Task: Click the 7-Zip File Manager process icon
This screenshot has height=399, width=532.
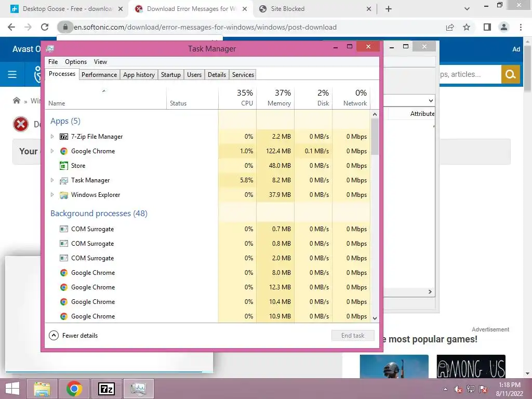Action: click(x=64, y=137)
